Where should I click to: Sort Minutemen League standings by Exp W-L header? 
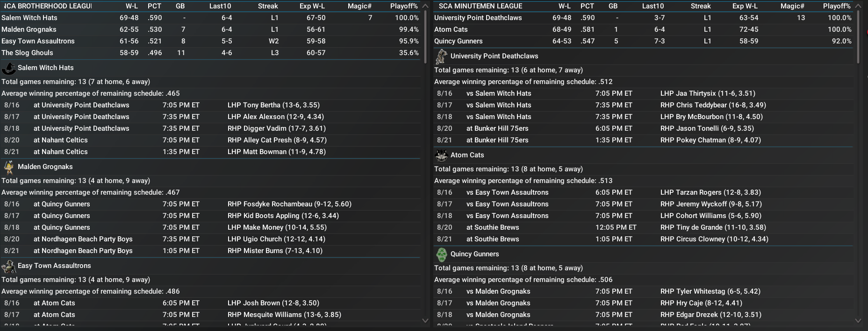coord(745,6)
